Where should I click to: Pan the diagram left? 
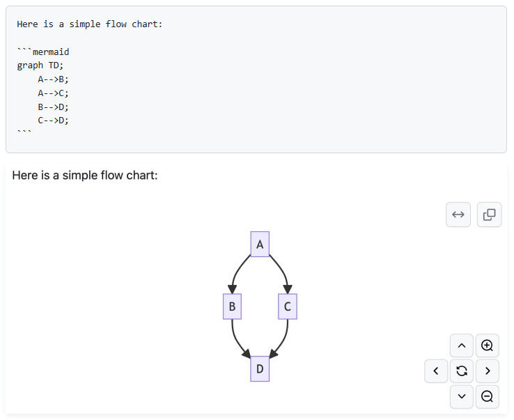coord(436,371)
